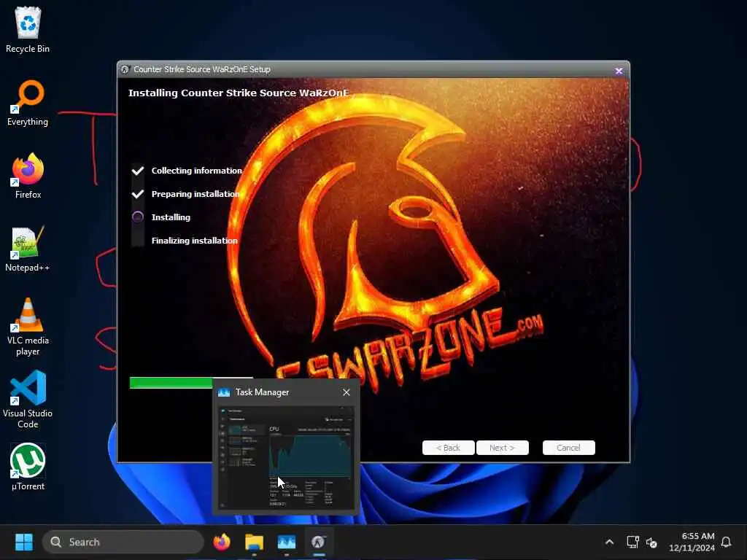Open the Recycle Bin desktop icon
This screenshot has width=747, height=560.
pyautogui.click(x=28, y=29)
